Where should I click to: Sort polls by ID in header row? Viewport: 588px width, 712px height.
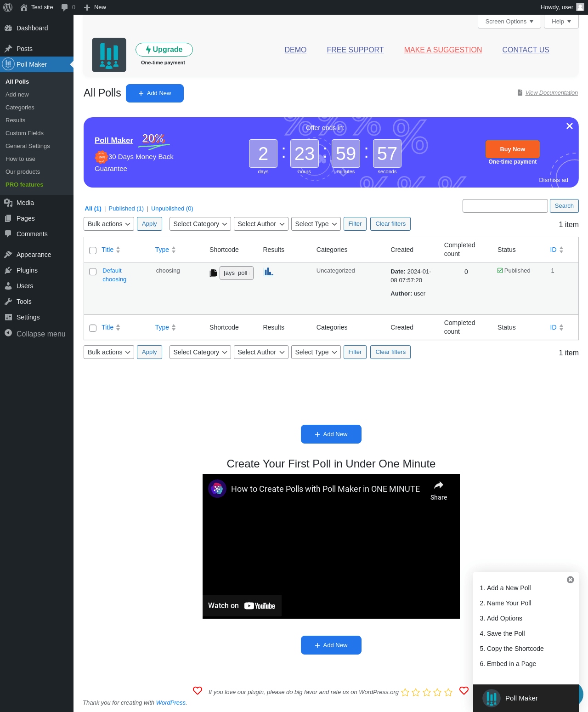click(557, 250)
